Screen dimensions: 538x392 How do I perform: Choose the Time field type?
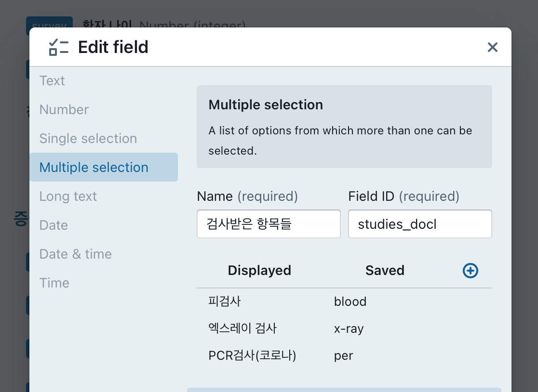pyautogui.click(x=54, y=283)
